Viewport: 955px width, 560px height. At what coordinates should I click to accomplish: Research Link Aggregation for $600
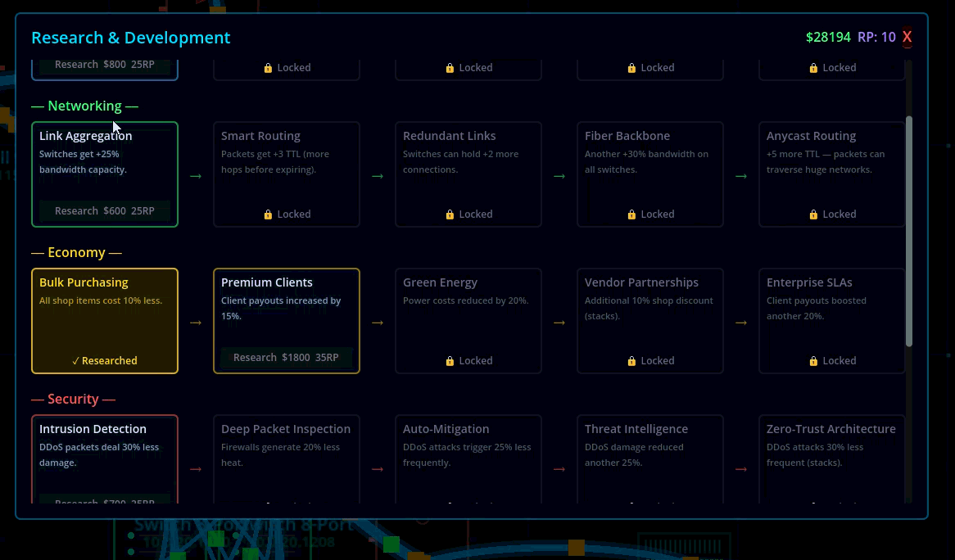coord(105,210)
